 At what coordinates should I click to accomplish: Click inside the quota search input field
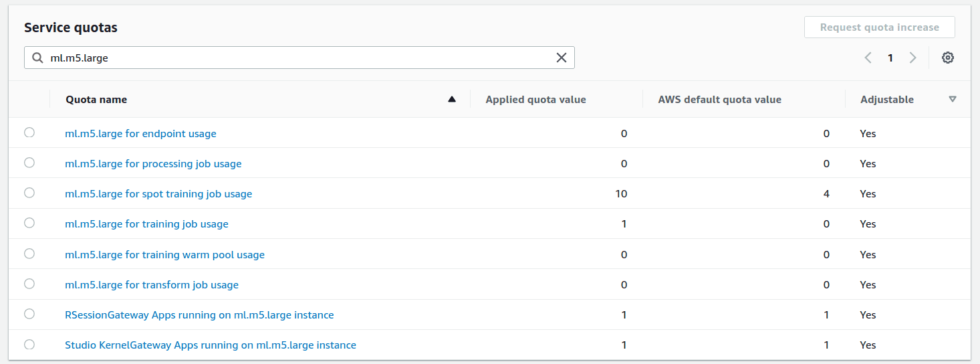click(294, 58)
